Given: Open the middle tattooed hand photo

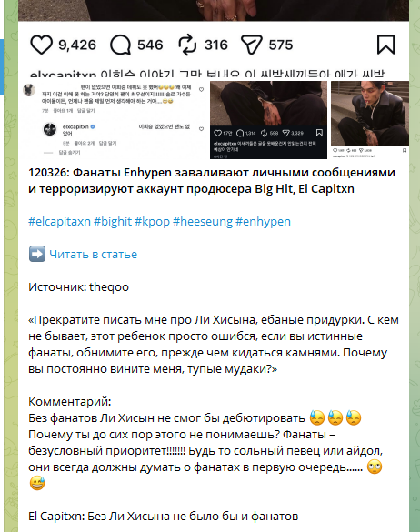Looking at the screenshot, I should click(268, 120).
